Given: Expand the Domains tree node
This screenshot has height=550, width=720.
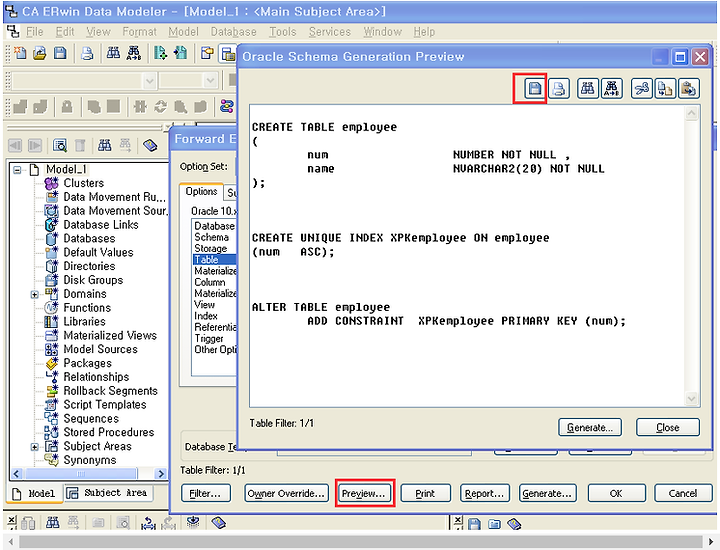Looking at the screenshot, I should 34,294.
